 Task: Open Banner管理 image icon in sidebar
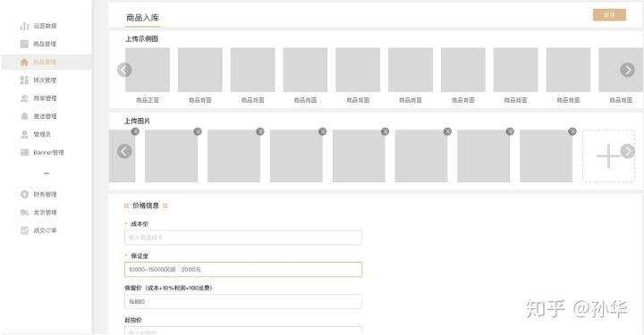(x=24, y=152)
